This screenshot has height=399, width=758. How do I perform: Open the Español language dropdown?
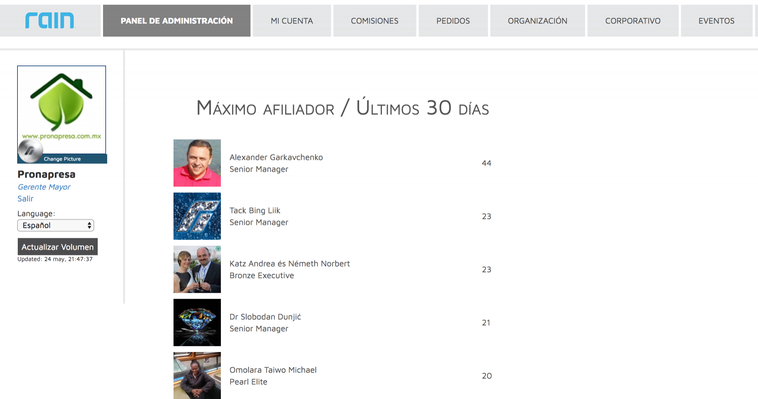(x=56, y=225)
